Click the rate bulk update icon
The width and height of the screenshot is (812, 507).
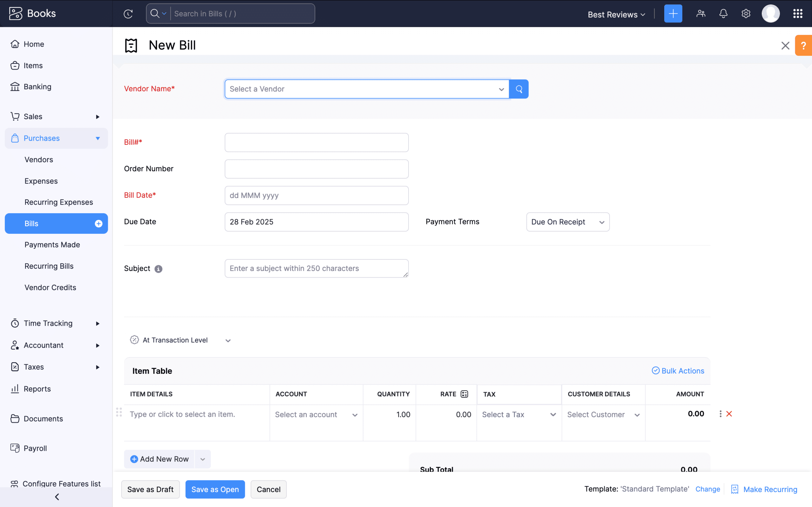click(464, 394)
